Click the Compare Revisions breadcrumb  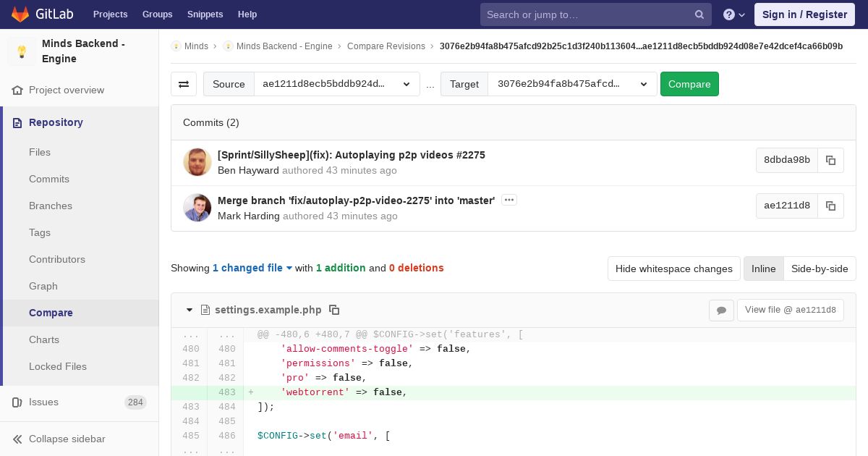(386, 46)
